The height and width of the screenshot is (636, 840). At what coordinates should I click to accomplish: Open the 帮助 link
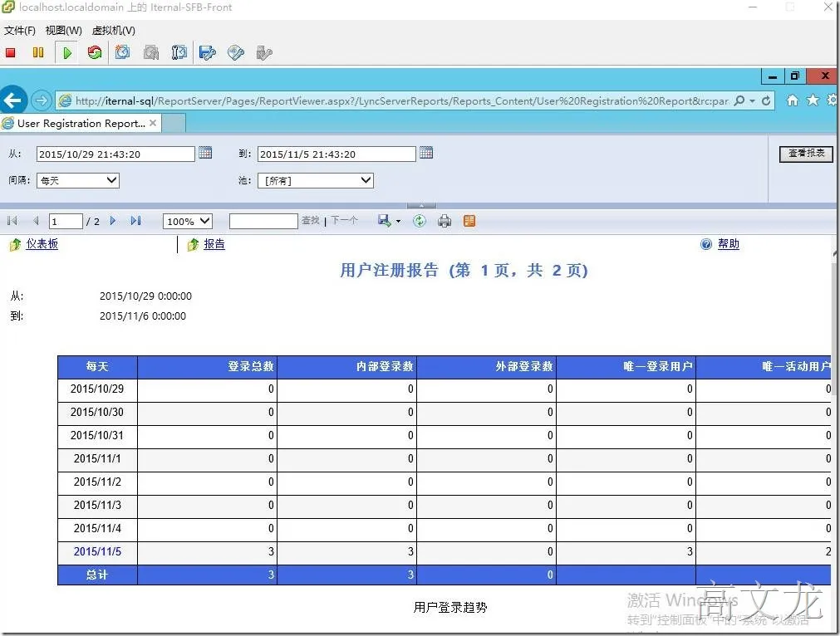[x=729, y=244]
